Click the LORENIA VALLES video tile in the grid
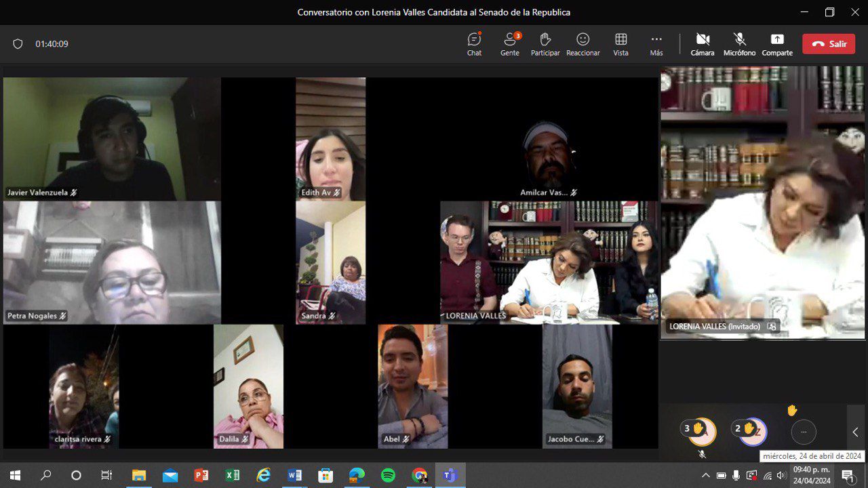 (549, 262)
